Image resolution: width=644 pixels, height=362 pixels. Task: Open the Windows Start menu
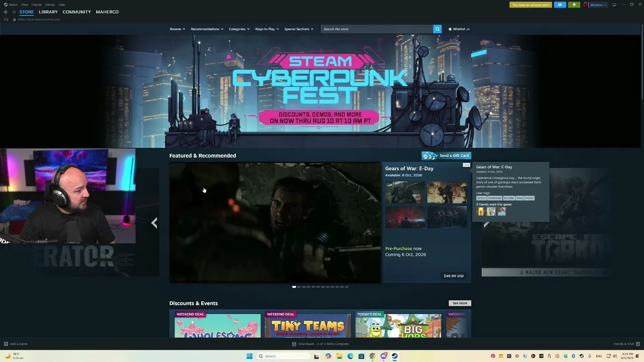(250, 356)
